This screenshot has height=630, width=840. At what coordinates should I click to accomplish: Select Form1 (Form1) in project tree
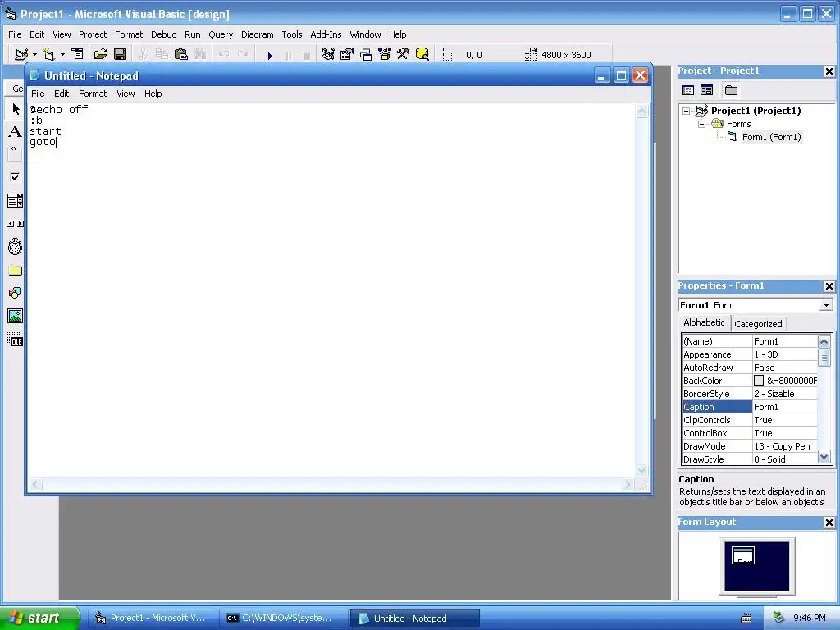coord(771,137)
